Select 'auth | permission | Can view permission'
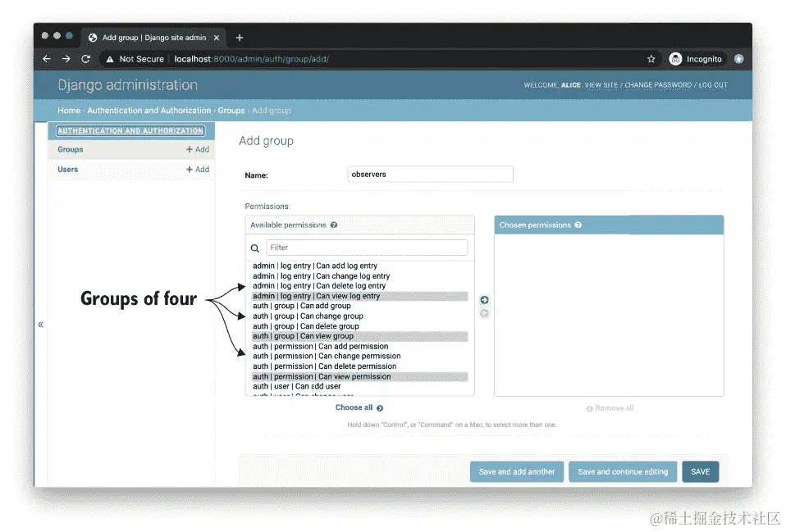This screenshot has width=786, height=532. coord(359,377)
